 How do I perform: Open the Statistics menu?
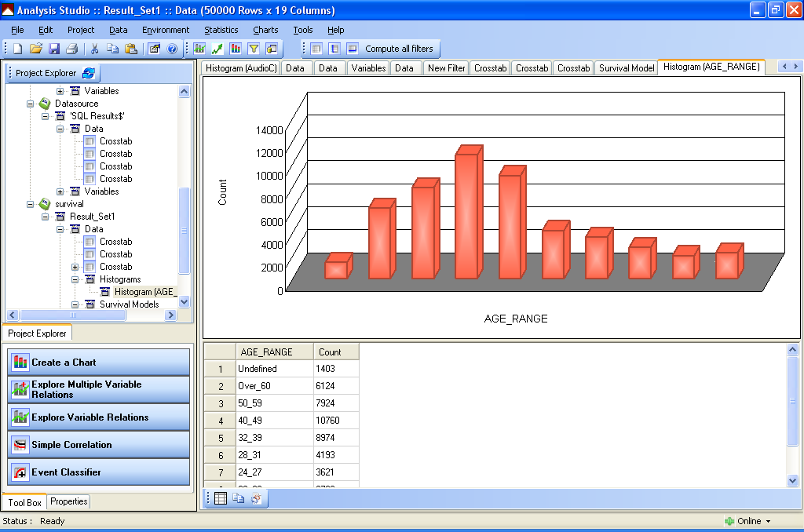click(221, 30)
